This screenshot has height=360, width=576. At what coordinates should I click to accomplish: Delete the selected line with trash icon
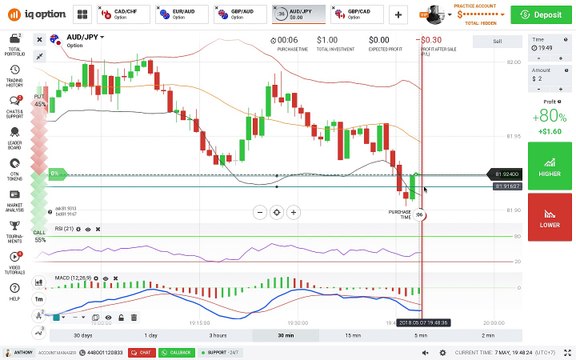(x=134, y=317)
